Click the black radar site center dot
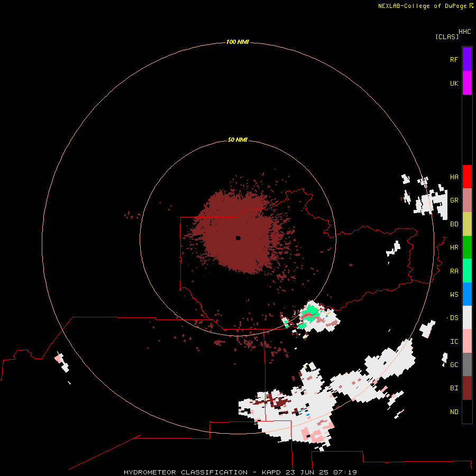Screen dimensions: 476x476 [238, 238]
